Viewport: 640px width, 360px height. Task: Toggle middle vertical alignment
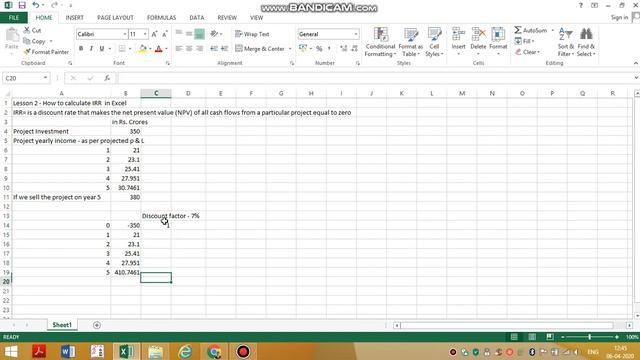pos(189,34)
